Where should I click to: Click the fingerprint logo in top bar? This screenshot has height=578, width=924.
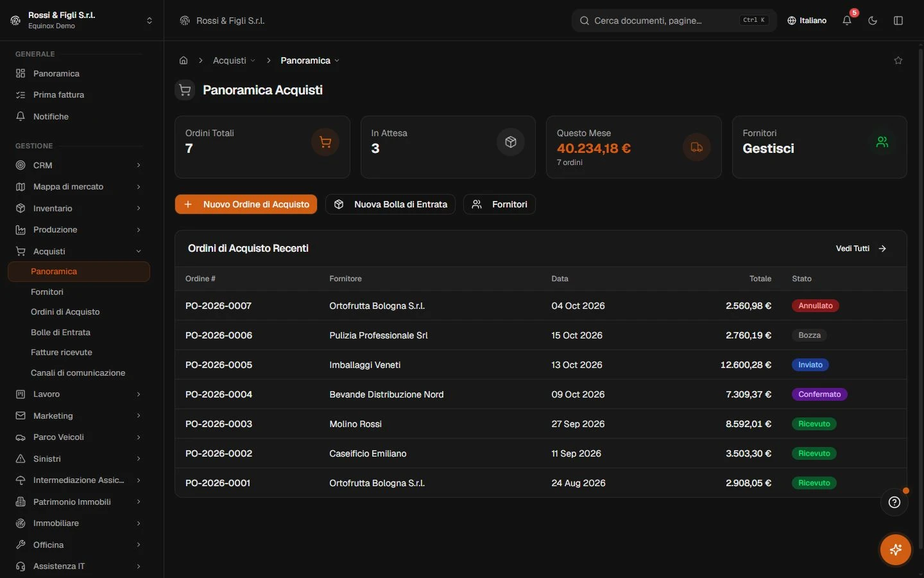click(185, 21)
